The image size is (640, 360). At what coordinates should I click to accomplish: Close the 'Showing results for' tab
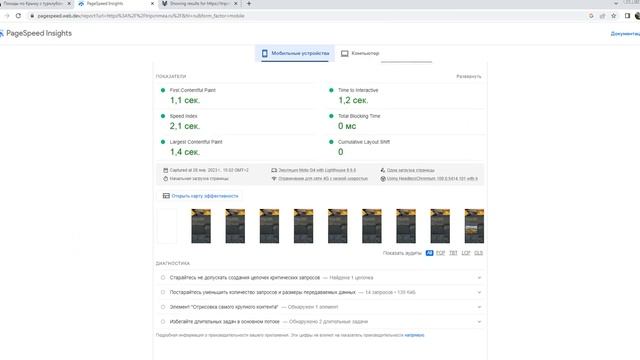tap(236, 4)
